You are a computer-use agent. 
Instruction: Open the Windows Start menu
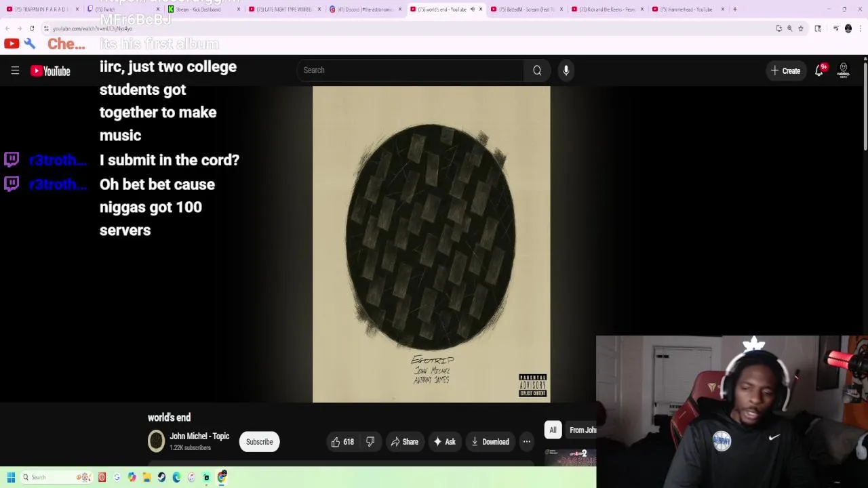point(11,477)
